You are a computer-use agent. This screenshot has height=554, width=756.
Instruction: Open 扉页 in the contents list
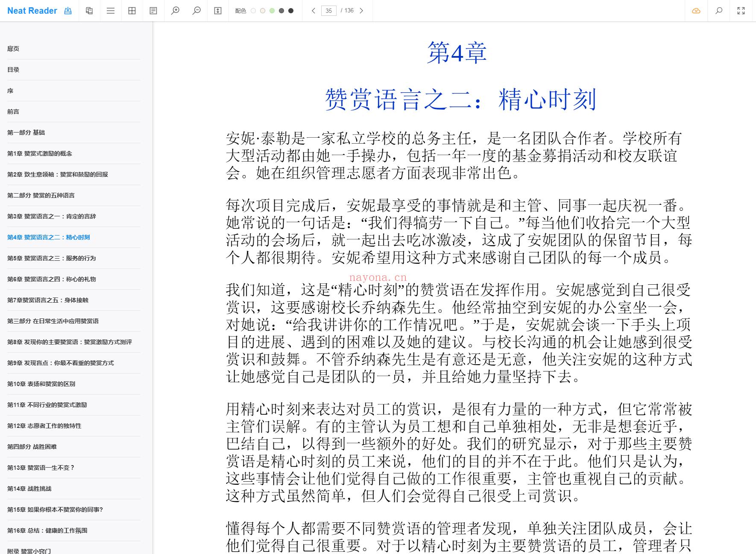(x=13, y=49)
